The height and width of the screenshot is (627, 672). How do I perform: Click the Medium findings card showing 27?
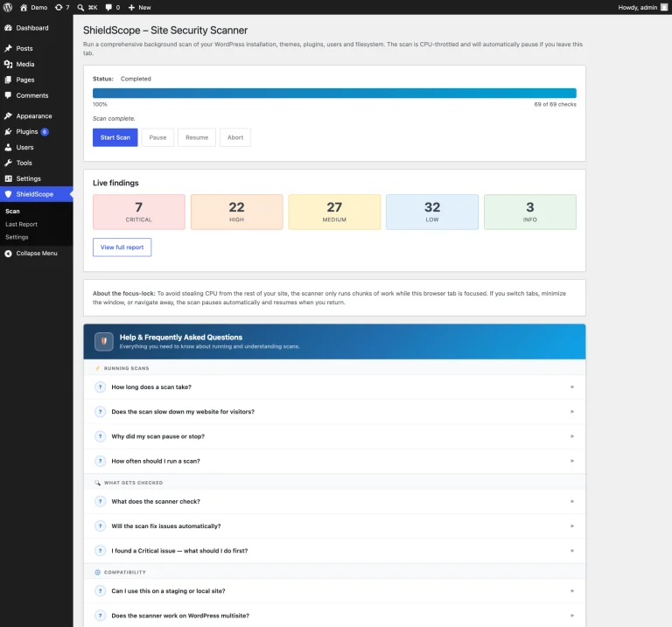334,212
